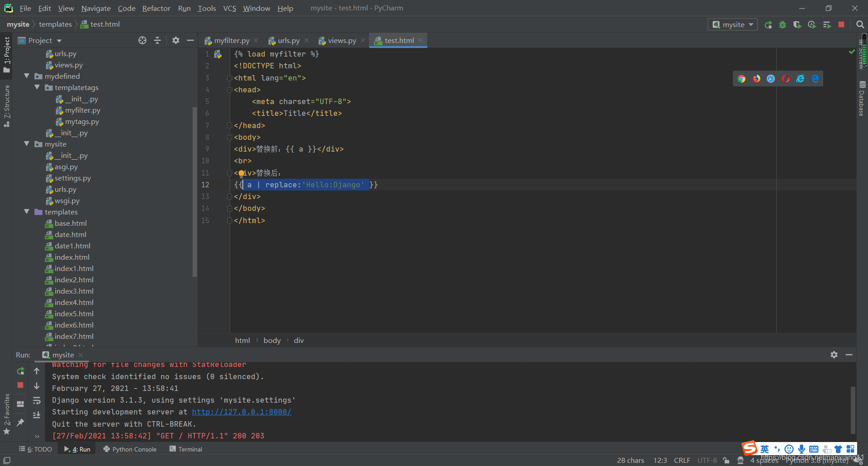
Task: Click the Profile mysite icon
Action: tap(812, 25)
